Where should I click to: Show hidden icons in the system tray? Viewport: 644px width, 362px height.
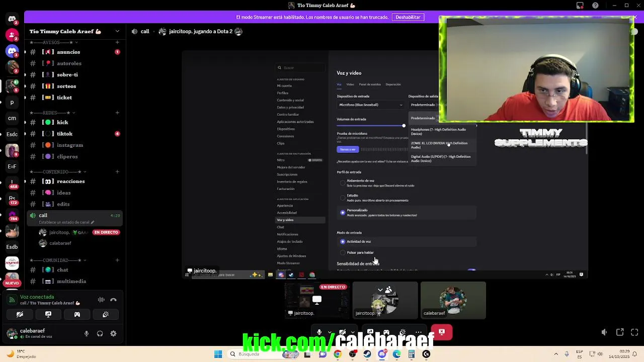[x=556, y=354]
